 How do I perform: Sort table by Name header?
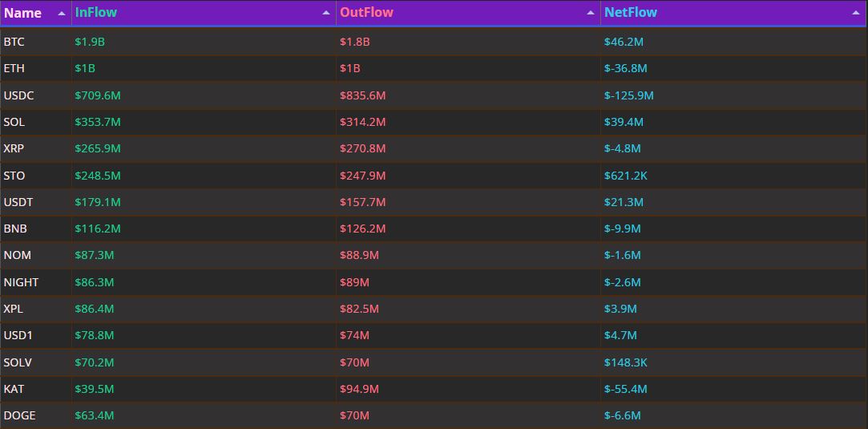tap(22, 13)
